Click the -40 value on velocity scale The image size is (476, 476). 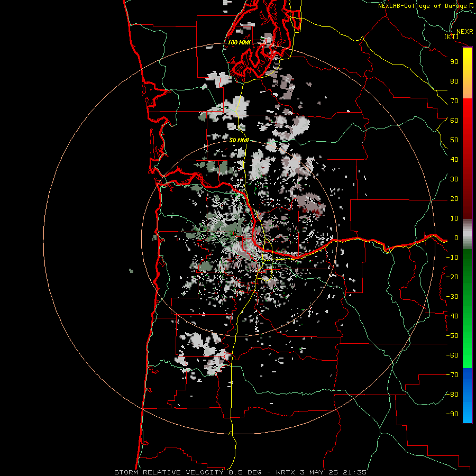click(452, 316)
